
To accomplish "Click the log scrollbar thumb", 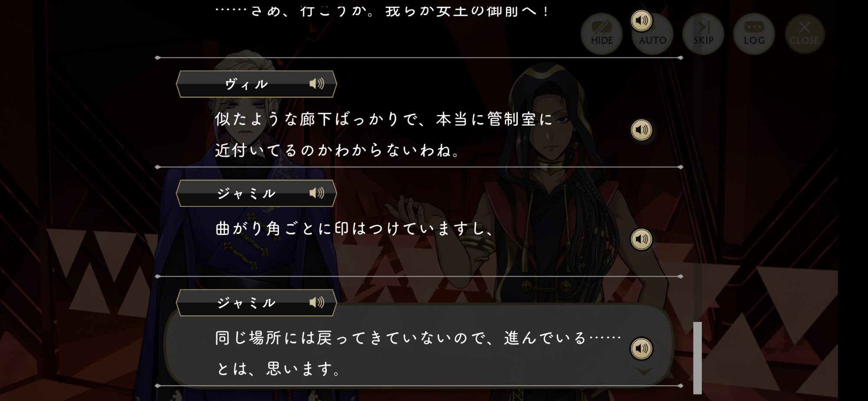I will pos(697,358).
